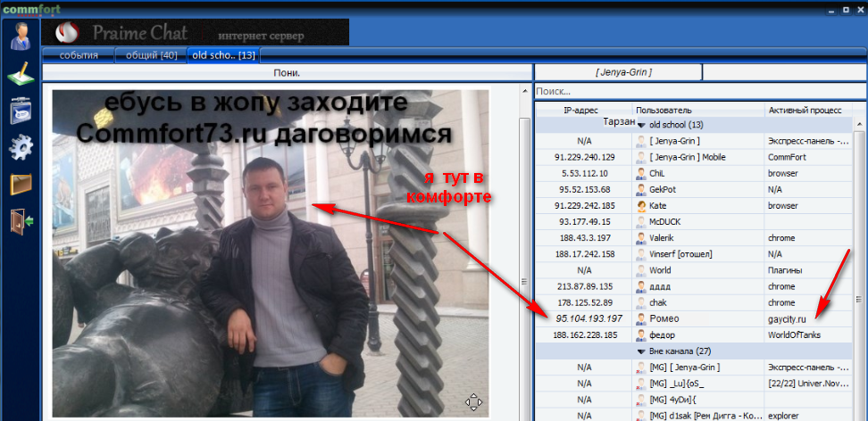Select IP address 213.87.89.135
The image size is (868, 421).
pyautogui.click(x=584, y=286)
